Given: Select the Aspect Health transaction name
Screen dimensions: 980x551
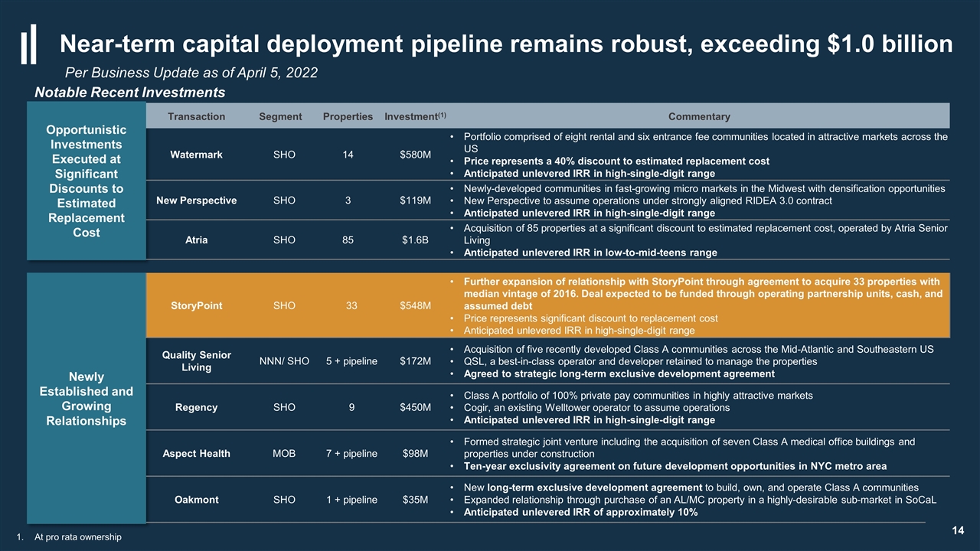Looking at the screenshot, I should (x=197, y=453).
